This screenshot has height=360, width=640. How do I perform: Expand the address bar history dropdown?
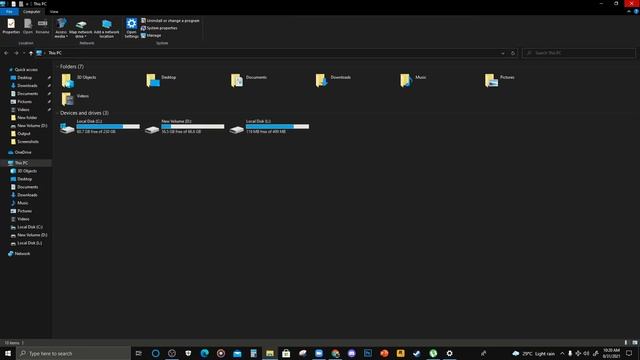503,53
